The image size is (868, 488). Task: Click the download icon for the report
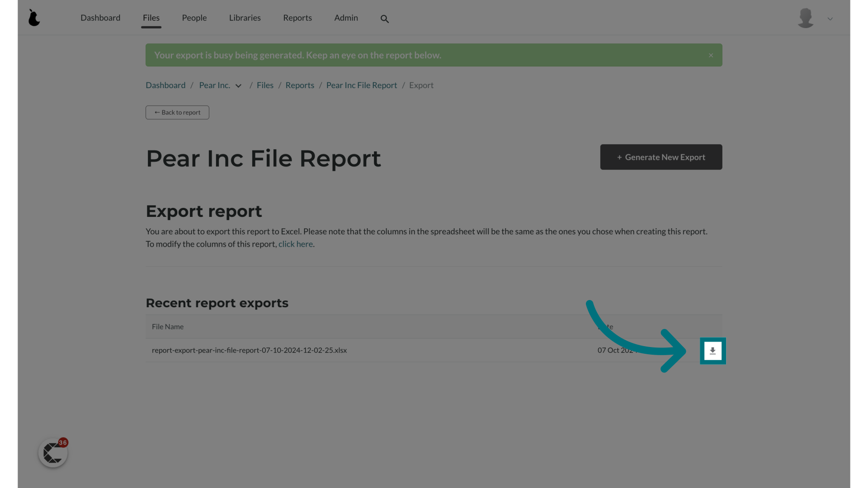pos(712,350)
